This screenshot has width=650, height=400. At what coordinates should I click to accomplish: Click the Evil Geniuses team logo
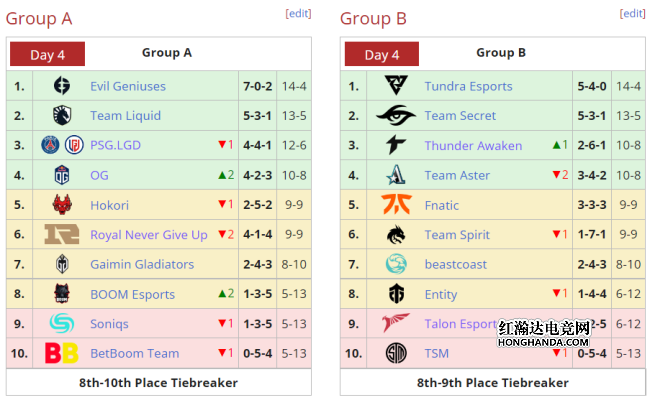62,86
